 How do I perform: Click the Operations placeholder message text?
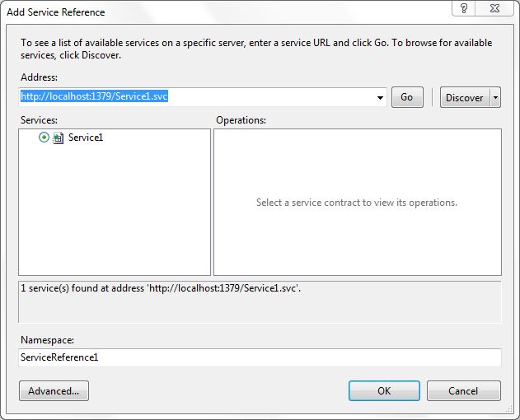click(x=356, y=203)
